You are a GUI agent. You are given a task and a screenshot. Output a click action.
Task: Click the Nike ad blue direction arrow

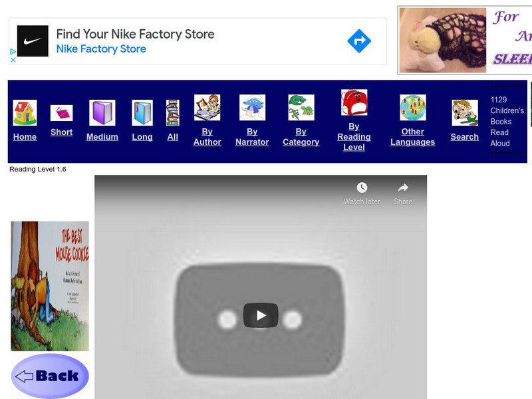coord(359,41)
